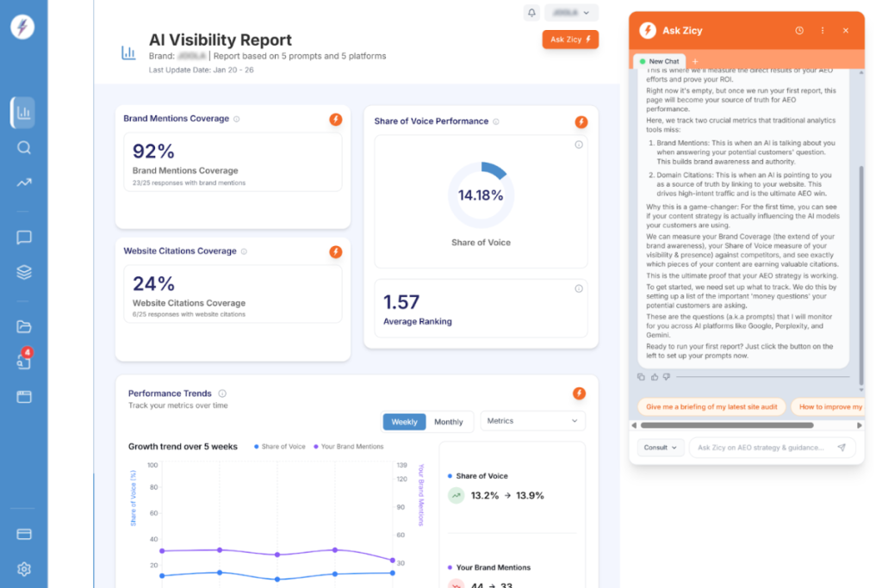The image size is (882, 588).
Task: Click the thumbs up icon under the chat message
Action: [x=655, y=377]
